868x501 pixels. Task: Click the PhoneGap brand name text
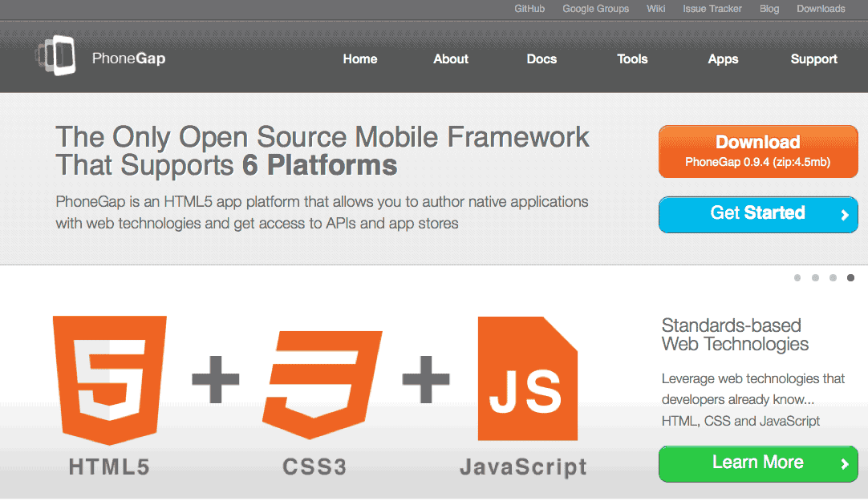tap(128, 59)
